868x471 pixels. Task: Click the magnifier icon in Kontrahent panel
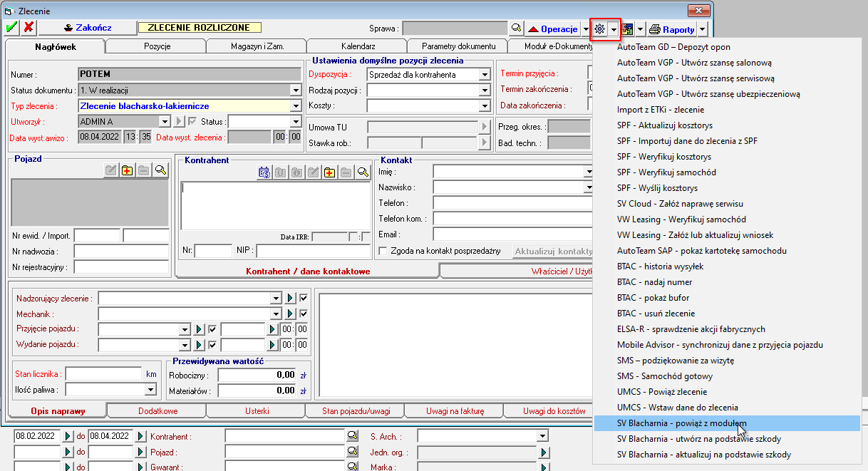[363, 172]
